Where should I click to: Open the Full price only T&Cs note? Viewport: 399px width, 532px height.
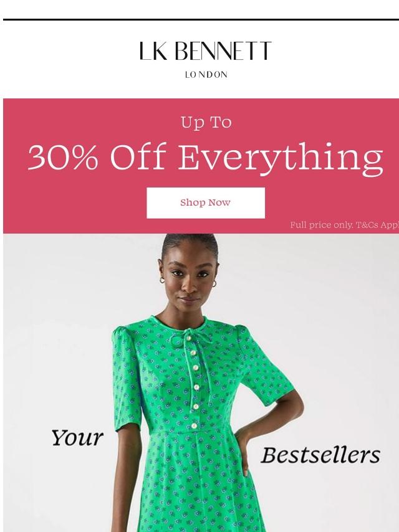tap(344, 225)
